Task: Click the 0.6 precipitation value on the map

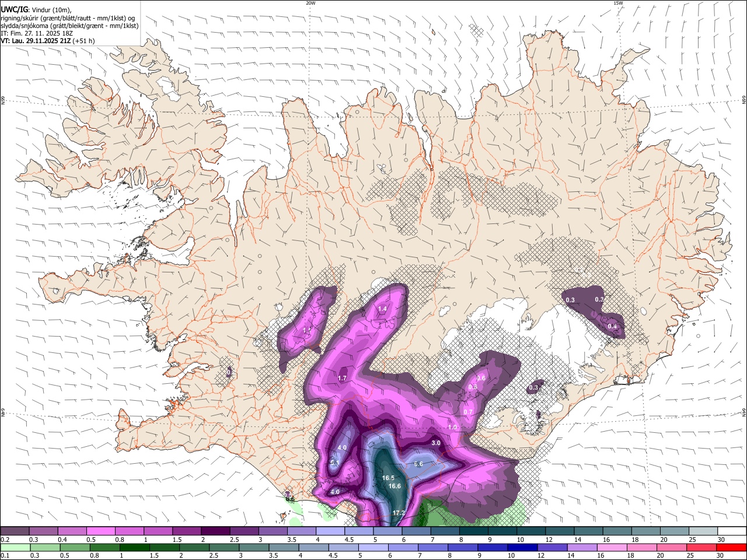Action: pyautogui.click(x=481, y=379)
